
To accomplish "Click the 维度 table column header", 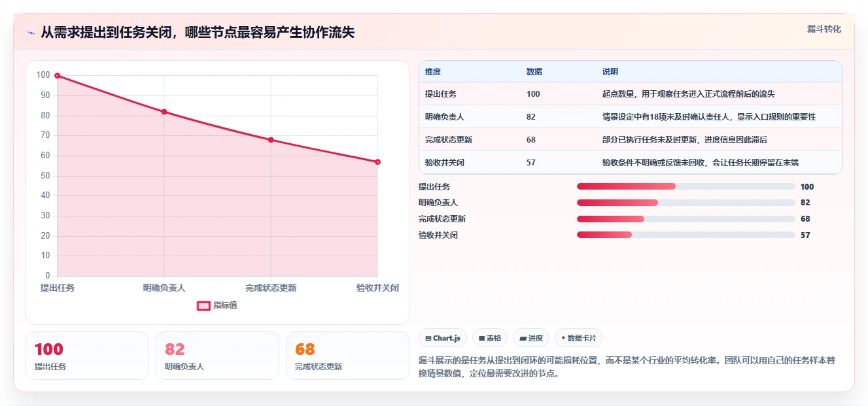I will coord(432,72).
